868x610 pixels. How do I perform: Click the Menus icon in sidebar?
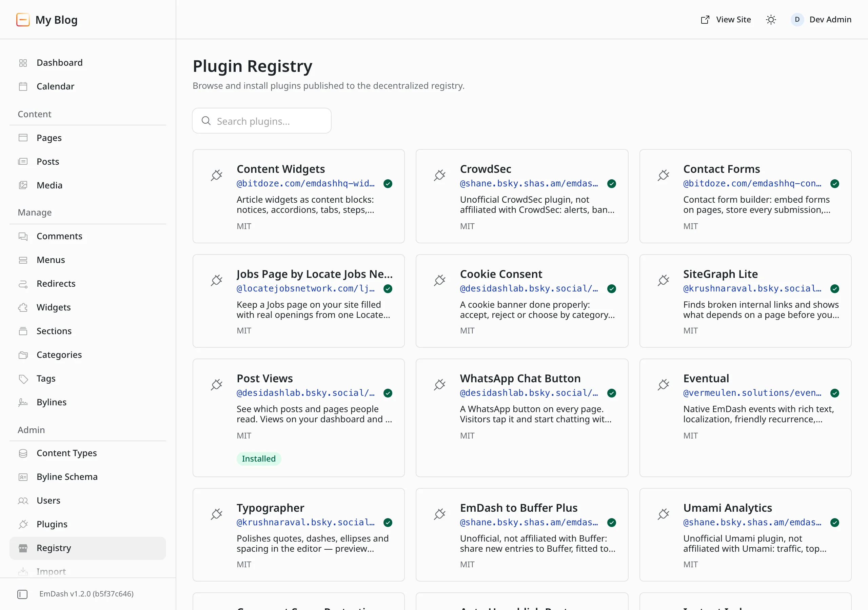pos(23,260)
